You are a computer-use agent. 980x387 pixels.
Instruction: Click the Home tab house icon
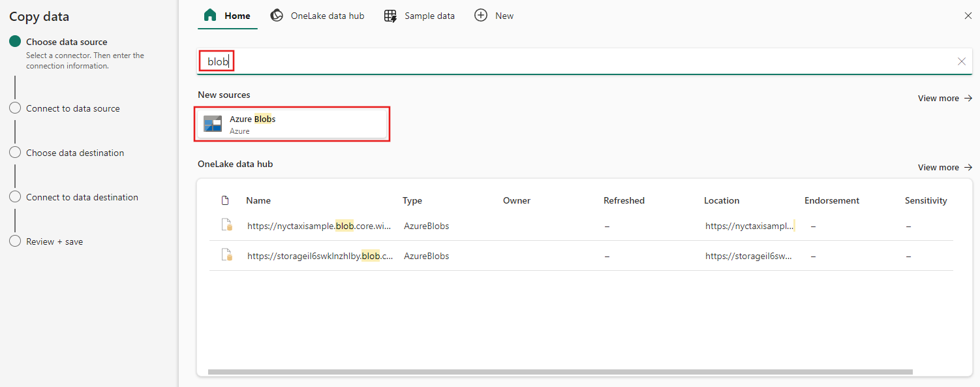pos(210,16)
